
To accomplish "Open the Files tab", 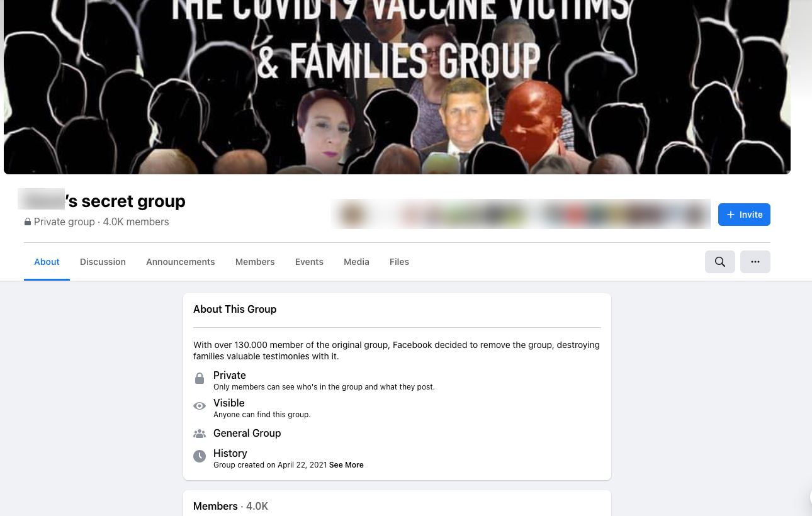I will pos(399,262).
